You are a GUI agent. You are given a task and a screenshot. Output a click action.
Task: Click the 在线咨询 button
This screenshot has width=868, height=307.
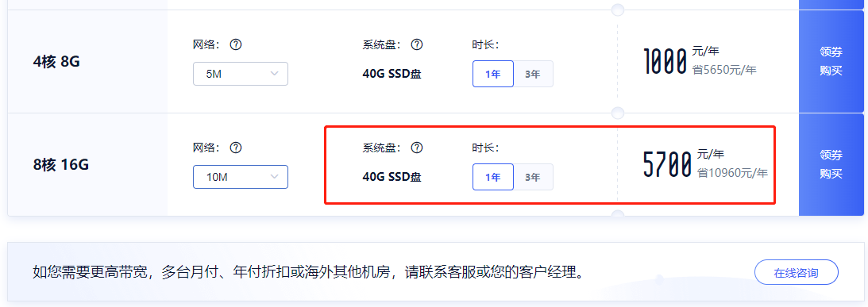click(x=796, y=273)
